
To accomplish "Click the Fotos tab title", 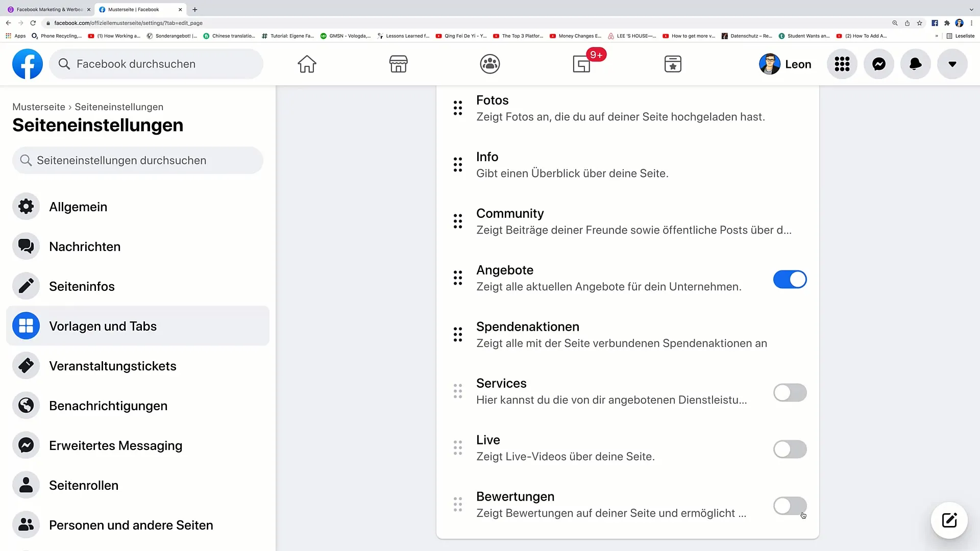I will click(x=492, y=100).
